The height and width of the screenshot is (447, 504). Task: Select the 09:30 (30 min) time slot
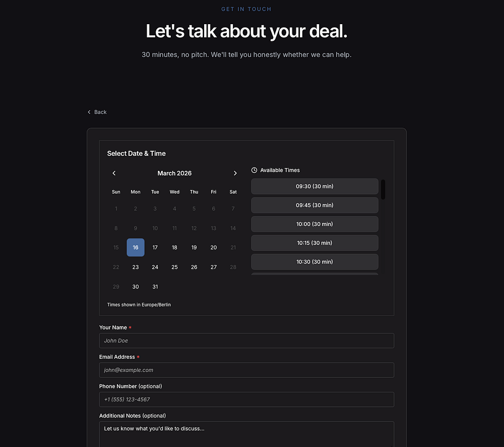(x=314, y=186)
